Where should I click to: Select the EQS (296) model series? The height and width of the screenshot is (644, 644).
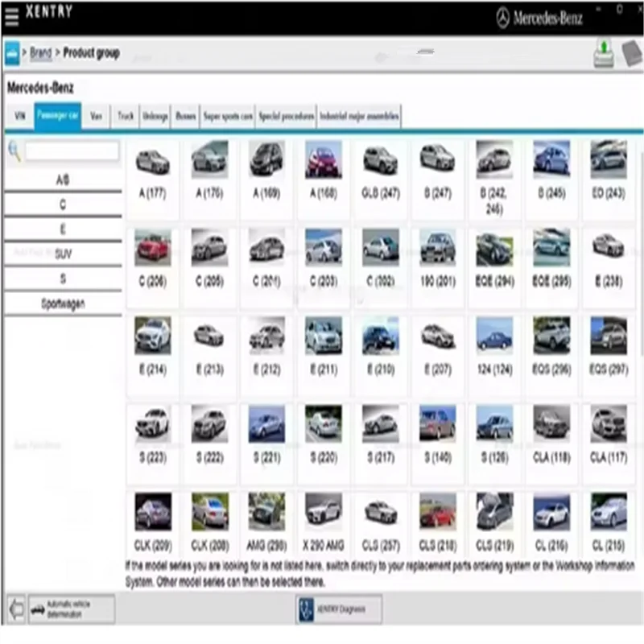551,356
